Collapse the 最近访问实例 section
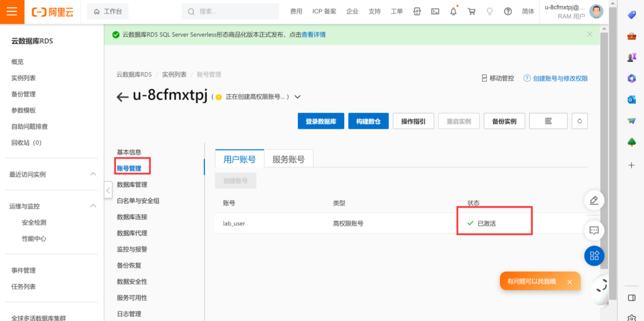Screen dimensions: 644x321 coord(93,174)
